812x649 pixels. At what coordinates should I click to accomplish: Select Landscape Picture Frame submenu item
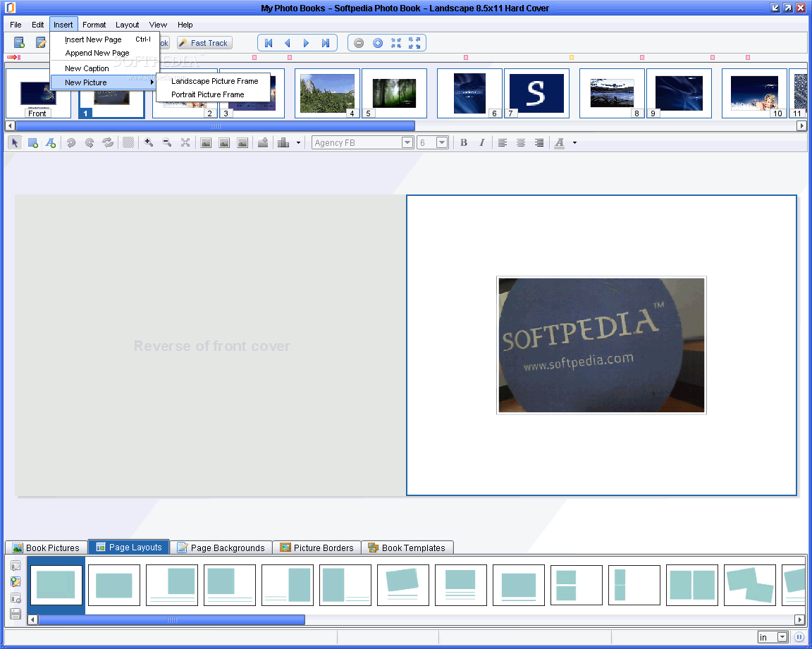pos(214,81)
